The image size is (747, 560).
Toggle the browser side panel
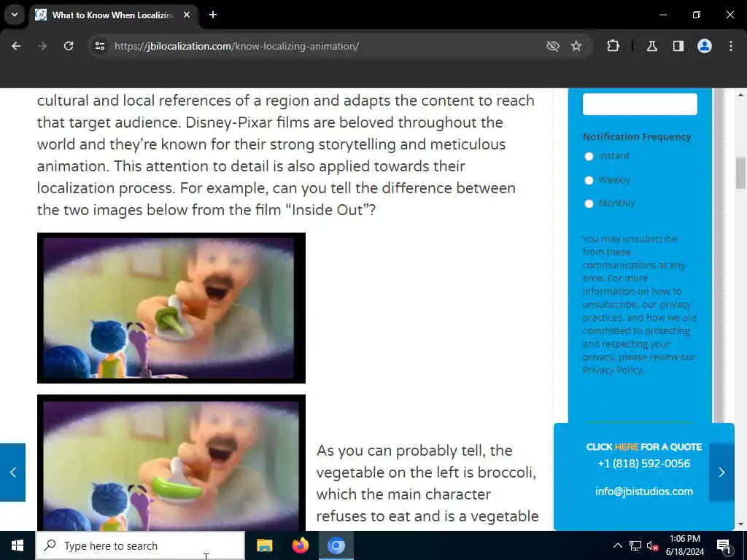[678, 46]
